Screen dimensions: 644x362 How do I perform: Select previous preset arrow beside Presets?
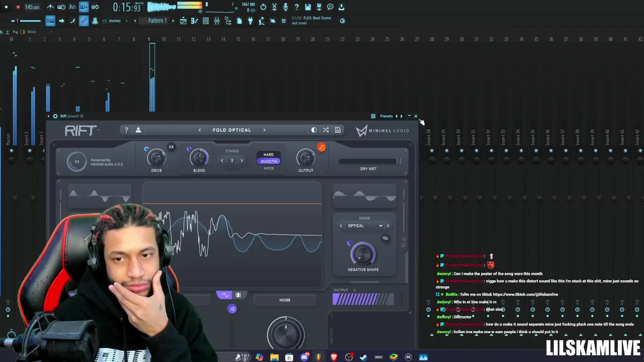(x=396, y=116)
